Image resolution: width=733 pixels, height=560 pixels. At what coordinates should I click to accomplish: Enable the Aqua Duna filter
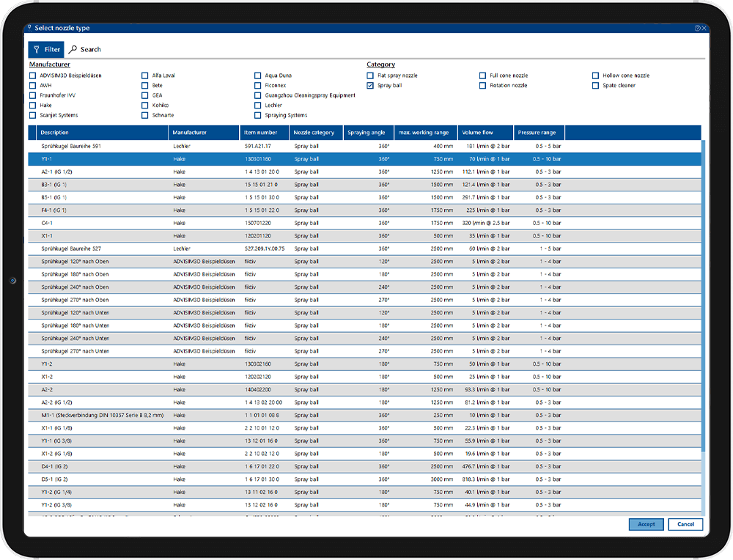point(257,75)
